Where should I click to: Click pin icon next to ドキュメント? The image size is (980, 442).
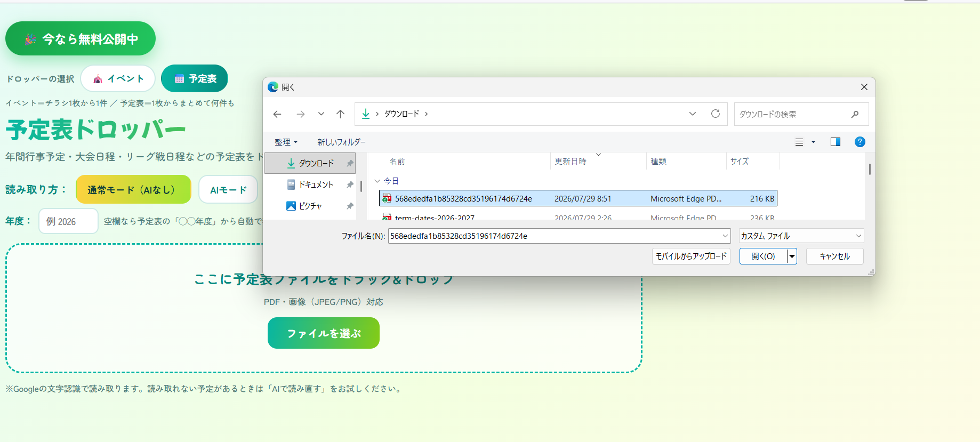tap(350, 184)
